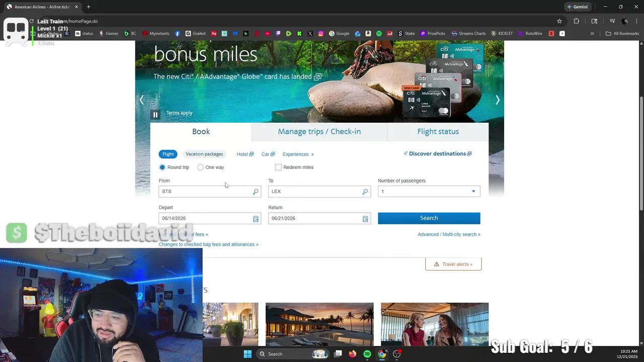Click the Windows taskbar Search box
Viewport: 644px width, 362px height.
pos(293,354)
